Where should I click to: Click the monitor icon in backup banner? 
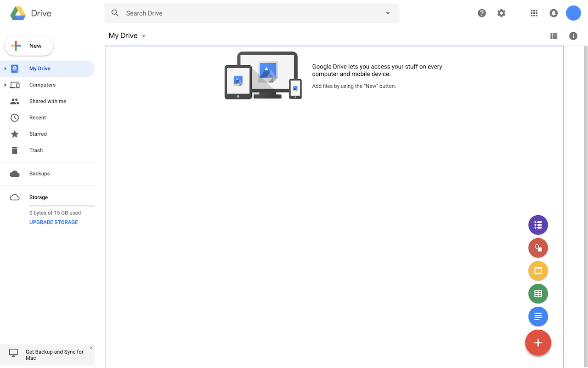click(13, 353)
